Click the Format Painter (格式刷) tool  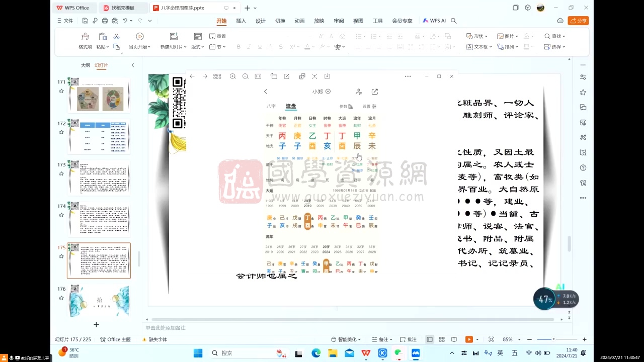[85, 41]
